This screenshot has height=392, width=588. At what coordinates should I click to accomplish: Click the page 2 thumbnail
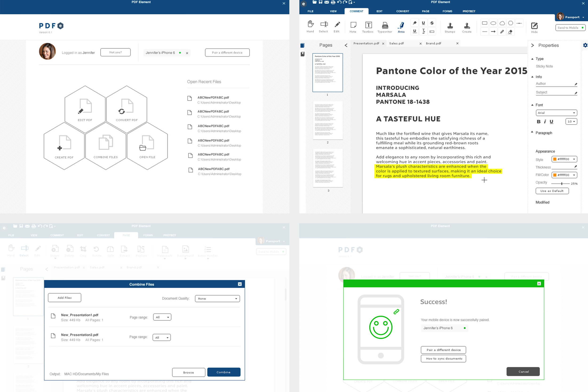point(328,120)
